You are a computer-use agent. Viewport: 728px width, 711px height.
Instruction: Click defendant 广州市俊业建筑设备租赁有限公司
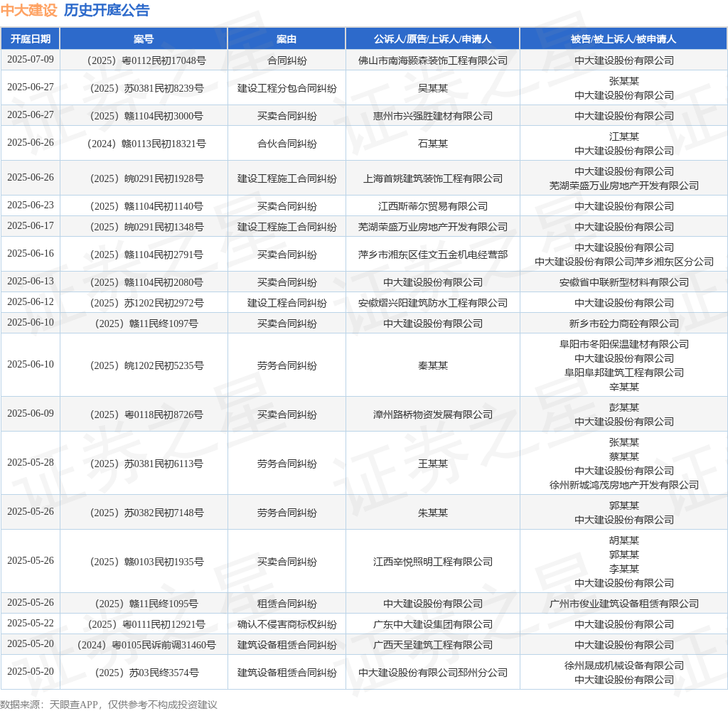tap(624, 604)
